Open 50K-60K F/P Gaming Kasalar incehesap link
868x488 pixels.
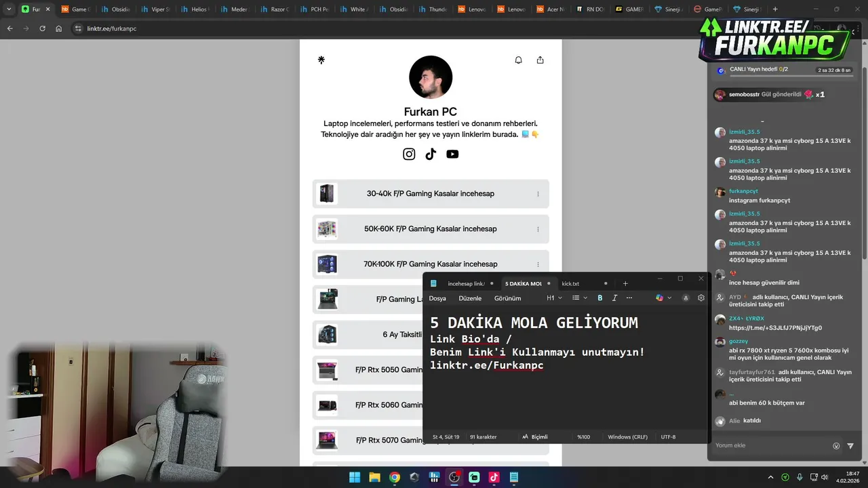(x=431, y=229)
